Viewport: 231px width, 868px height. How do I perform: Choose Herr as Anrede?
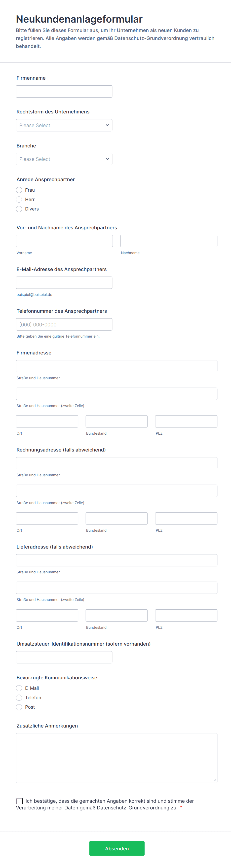coord(19,199)
